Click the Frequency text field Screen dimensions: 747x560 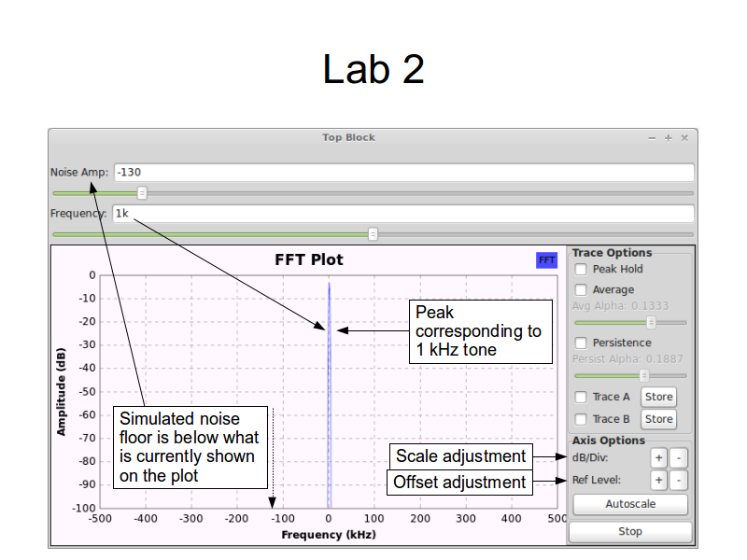point(403,214)
